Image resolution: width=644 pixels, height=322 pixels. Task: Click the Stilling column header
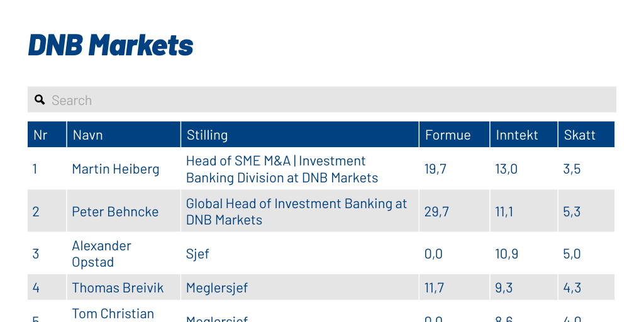tap(207, 135)
